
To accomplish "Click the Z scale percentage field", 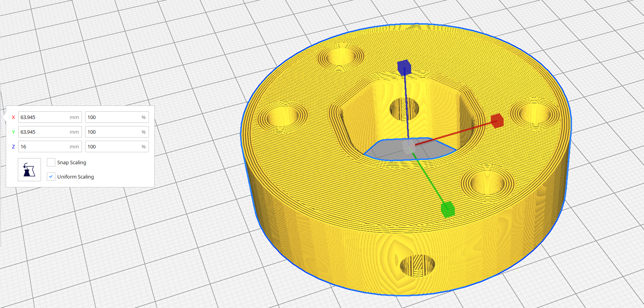I will coord(113,147).
